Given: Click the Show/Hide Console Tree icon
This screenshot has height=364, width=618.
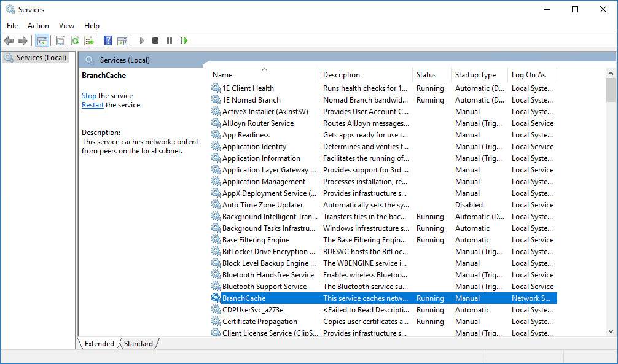Looking at the screenshot, I should pos(42,41).
